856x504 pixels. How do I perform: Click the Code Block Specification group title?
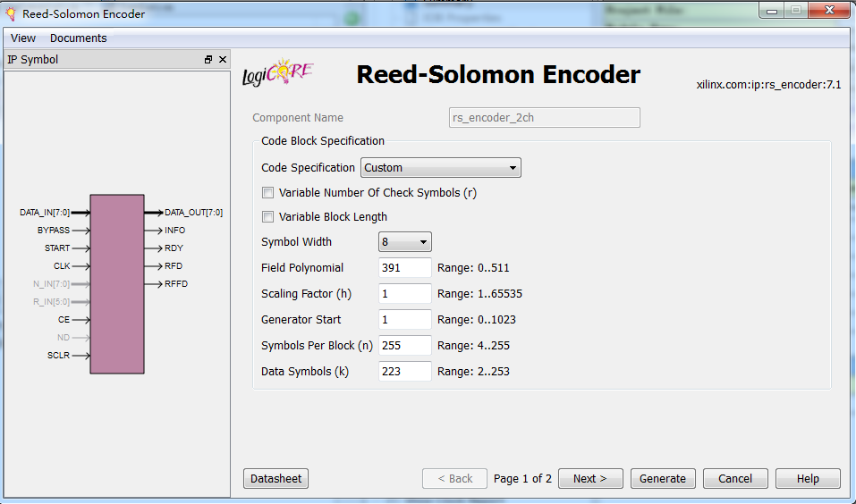pyautogui.click(x=323, y=140)
